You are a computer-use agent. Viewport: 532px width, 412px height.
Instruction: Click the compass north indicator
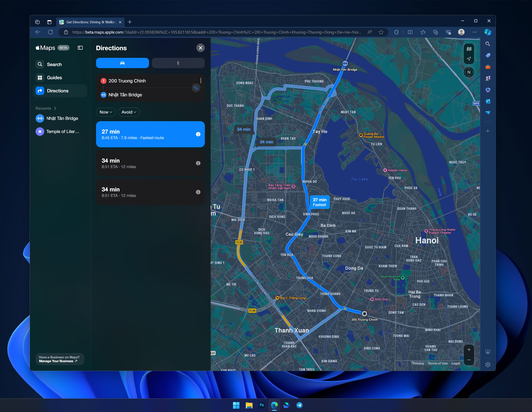(469, 72)
